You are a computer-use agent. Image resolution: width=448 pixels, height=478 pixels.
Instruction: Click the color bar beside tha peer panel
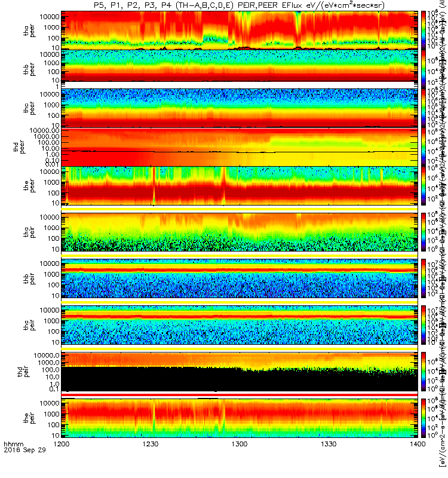[424, 30]
